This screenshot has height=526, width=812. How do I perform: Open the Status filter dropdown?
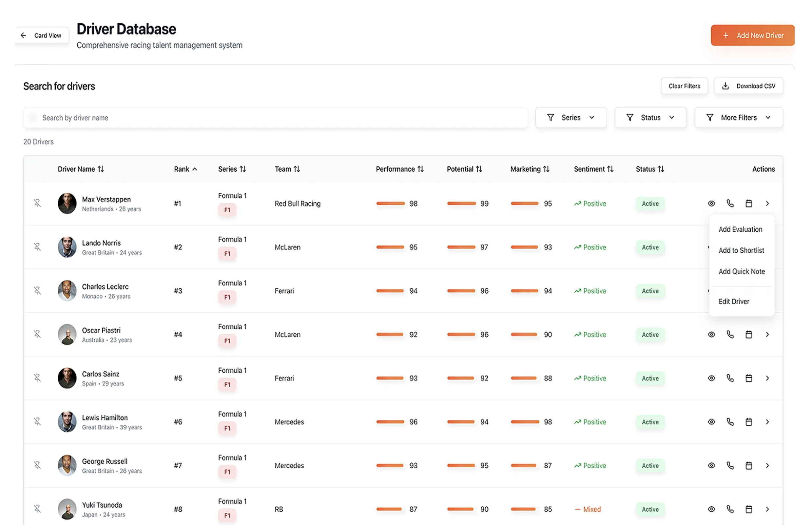[650, 117]
